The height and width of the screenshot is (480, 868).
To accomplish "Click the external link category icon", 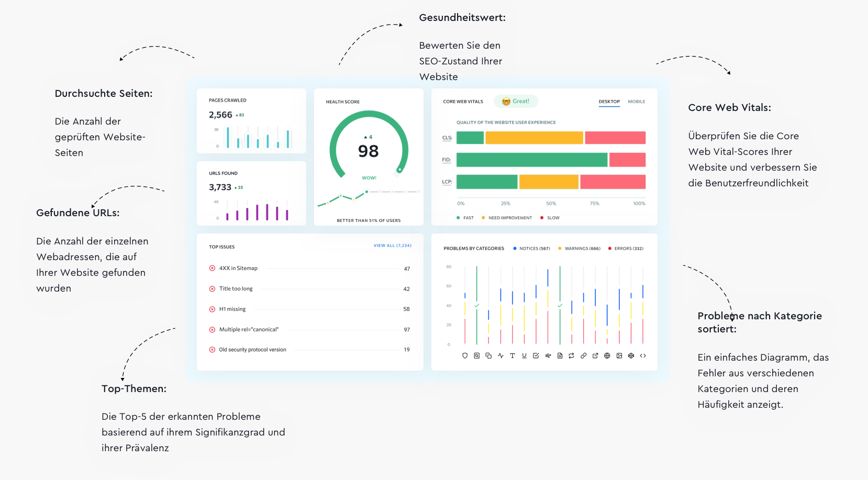I will click(x=595, y=356).
